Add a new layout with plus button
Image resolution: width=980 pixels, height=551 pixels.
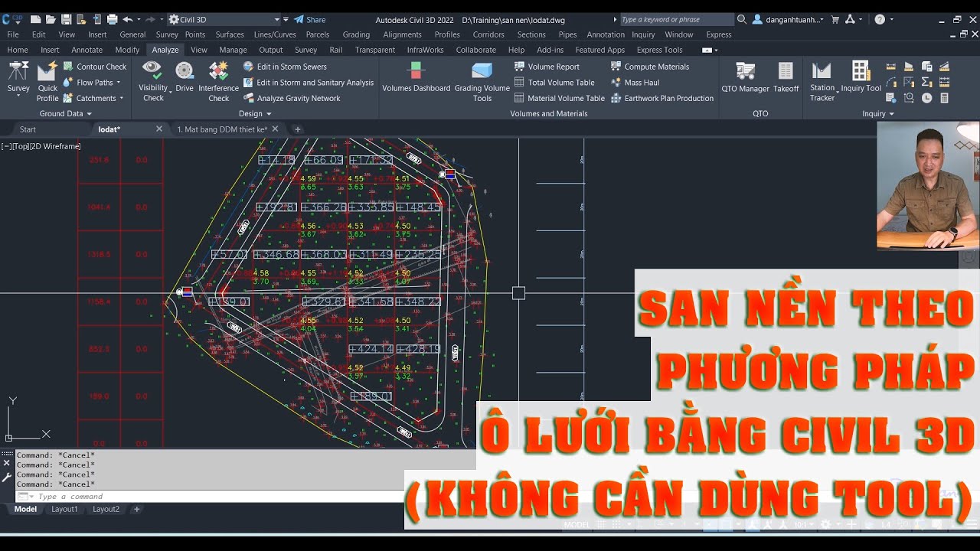click(137, 509)
